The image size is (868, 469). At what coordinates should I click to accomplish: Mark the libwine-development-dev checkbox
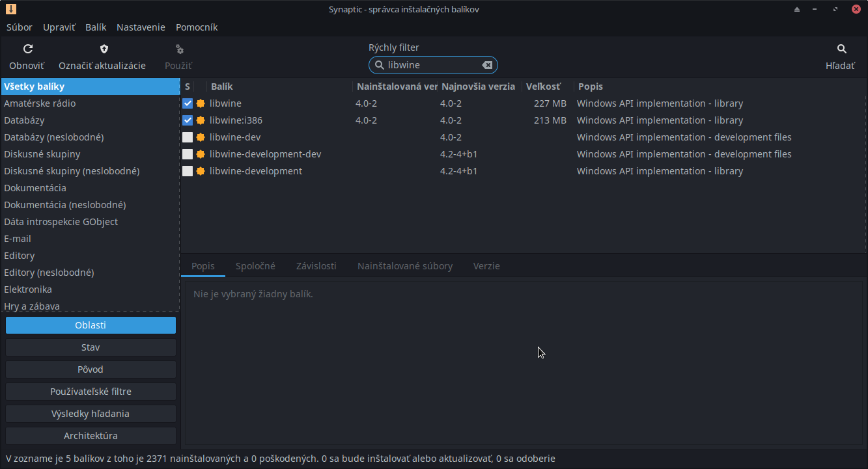(x=188, y=154)
